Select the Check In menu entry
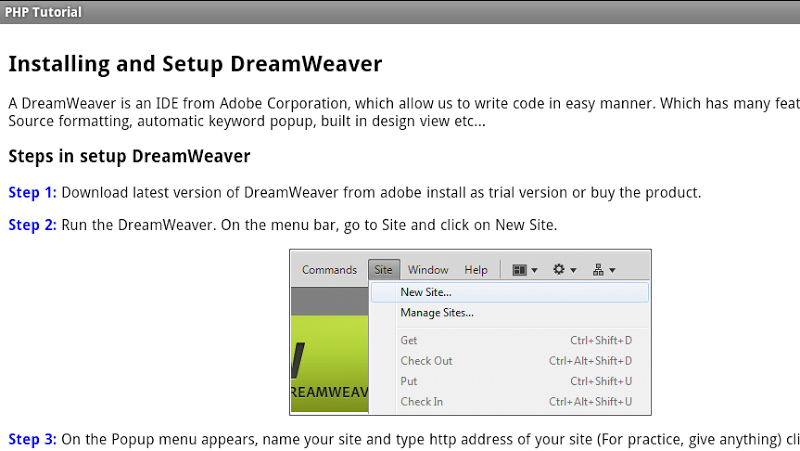800x451 pixels. tap(510, 402)
